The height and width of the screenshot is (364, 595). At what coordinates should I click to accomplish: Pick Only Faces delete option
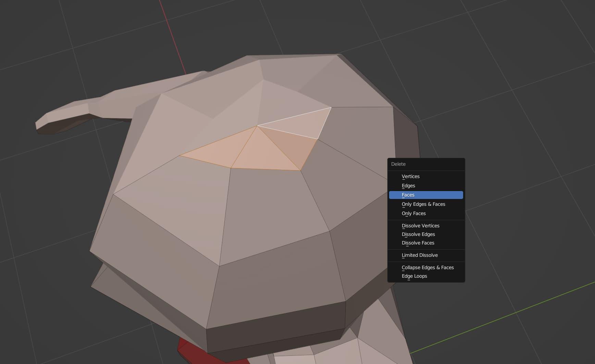click(x=426, y=213)
